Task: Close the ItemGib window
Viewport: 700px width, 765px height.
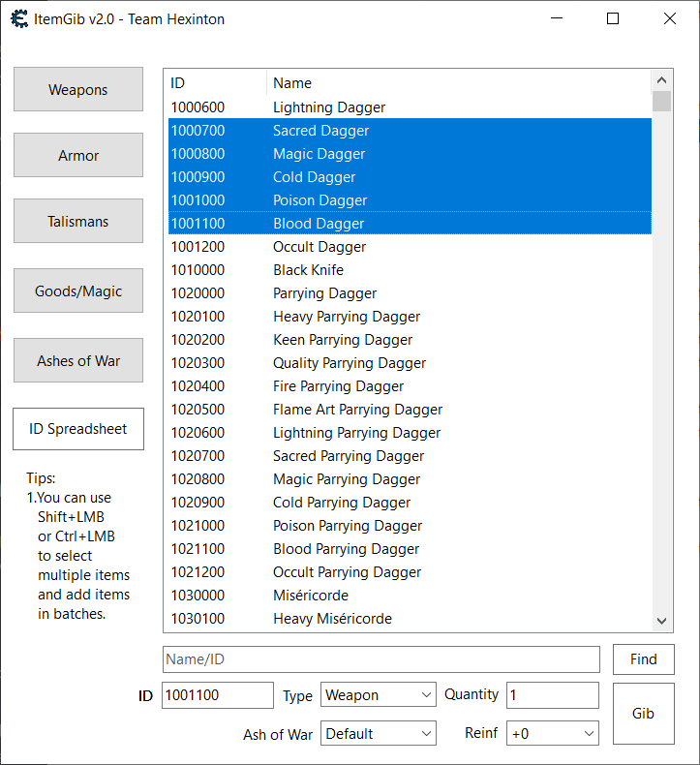Action: [670, 18]
